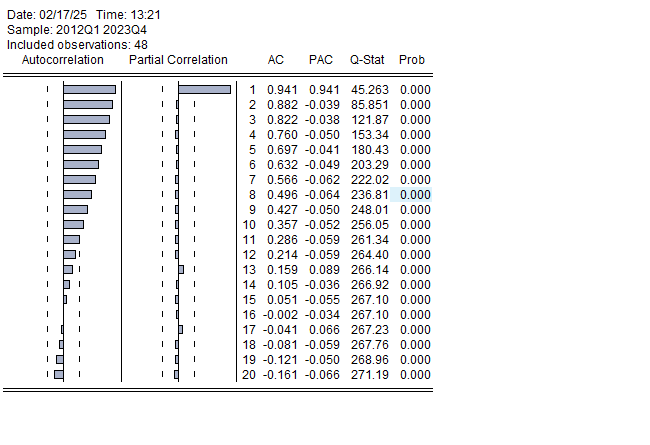Click the long lag 1 partial correlation bar

pos(204,90)
